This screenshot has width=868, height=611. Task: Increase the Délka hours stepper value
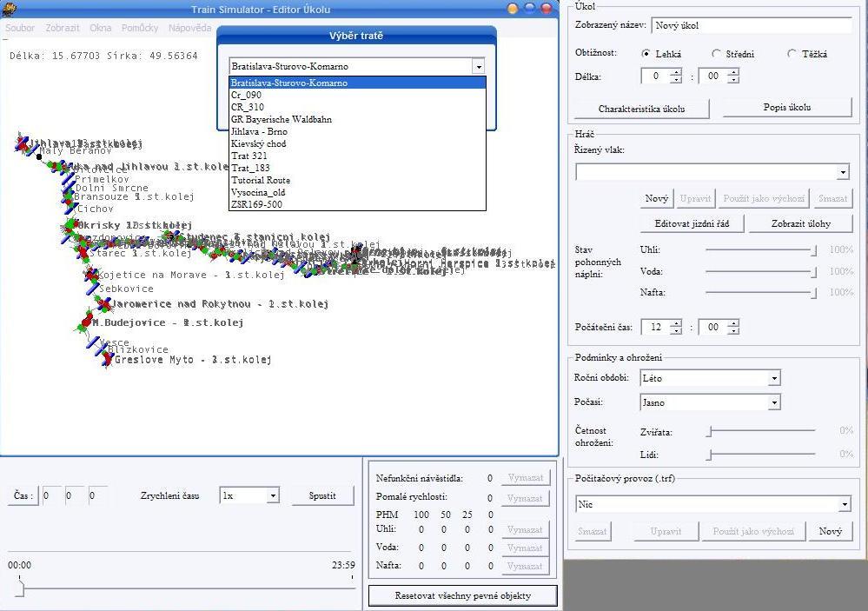point(676,72)
